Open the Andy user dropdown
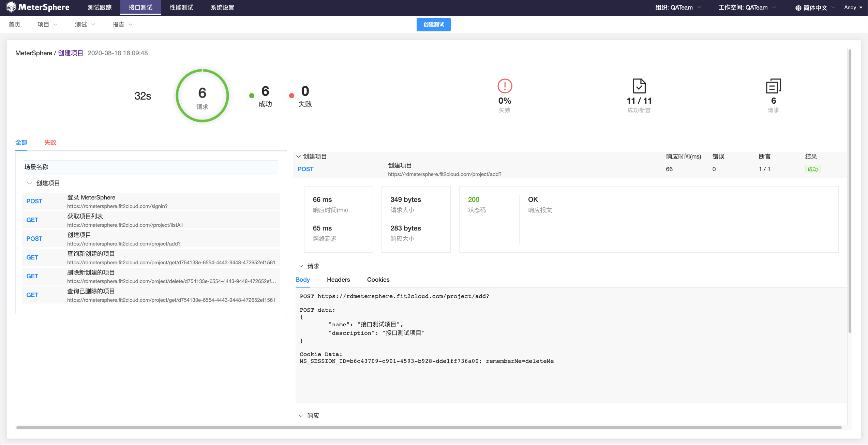Image resolution: width=868 pixels, height=445 pixels. point(853,8)
